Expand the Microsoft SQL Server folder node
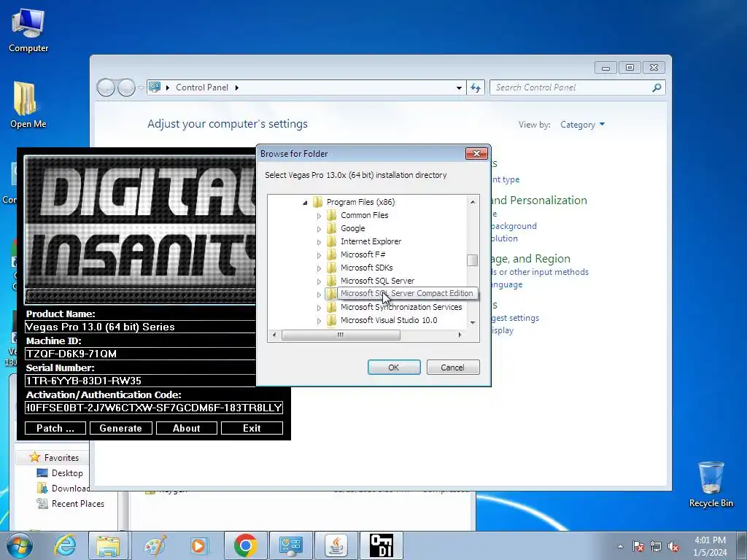 320,281
